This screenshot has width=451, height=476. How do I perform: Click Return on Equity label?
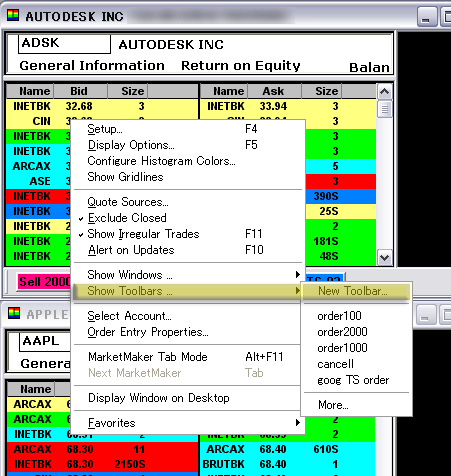click(241, 66)
